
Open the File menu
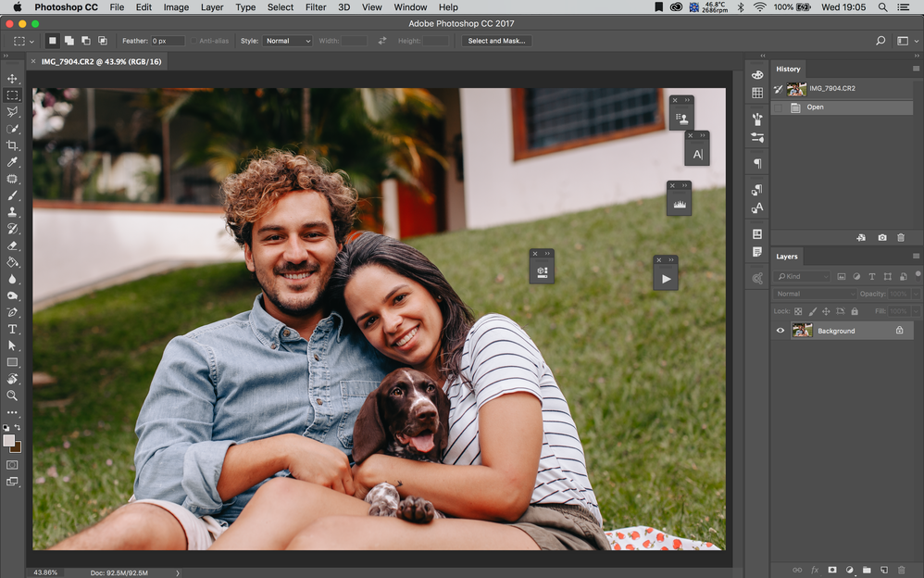coord(117,7)
